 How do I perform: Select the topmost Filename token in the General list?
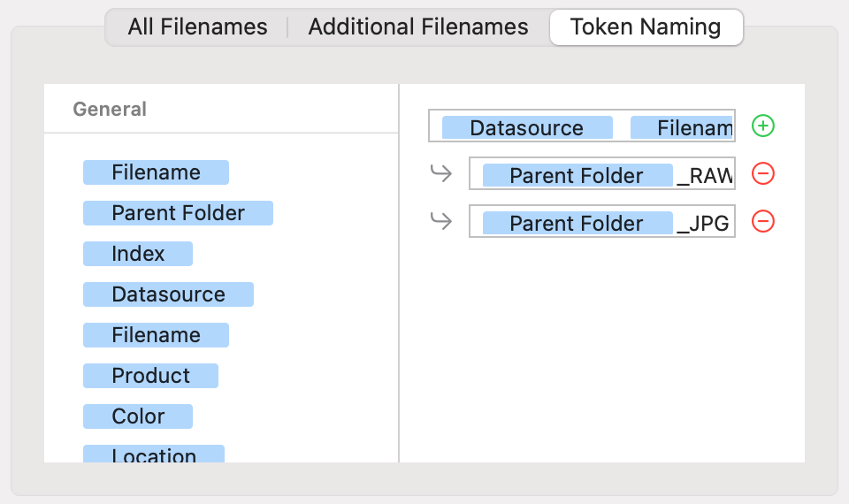(x=156, y=172)
